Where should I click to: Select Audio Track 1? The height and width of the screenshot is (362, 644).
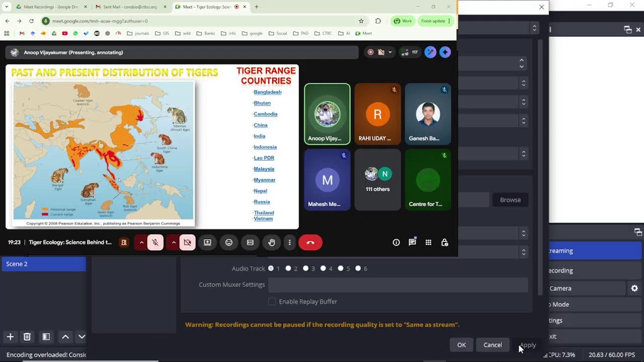[271, 268]
